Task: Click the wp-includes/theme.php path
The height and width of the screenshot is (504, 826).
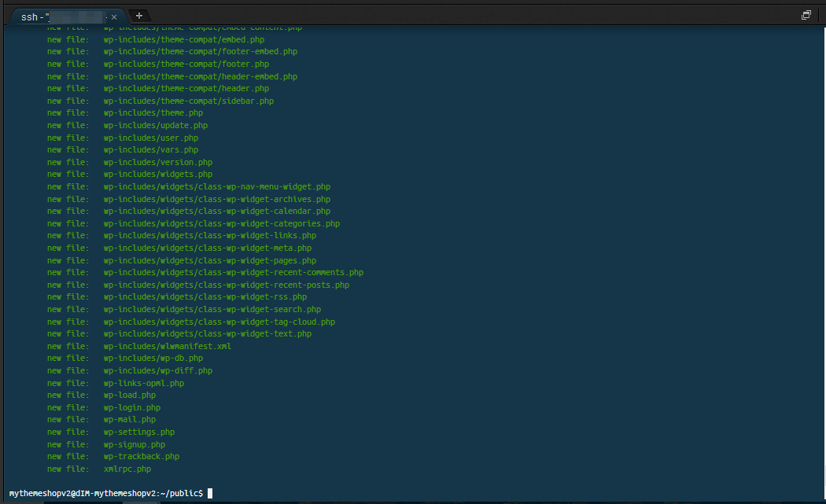Action: pyautogui.click(x=153, y=112)
